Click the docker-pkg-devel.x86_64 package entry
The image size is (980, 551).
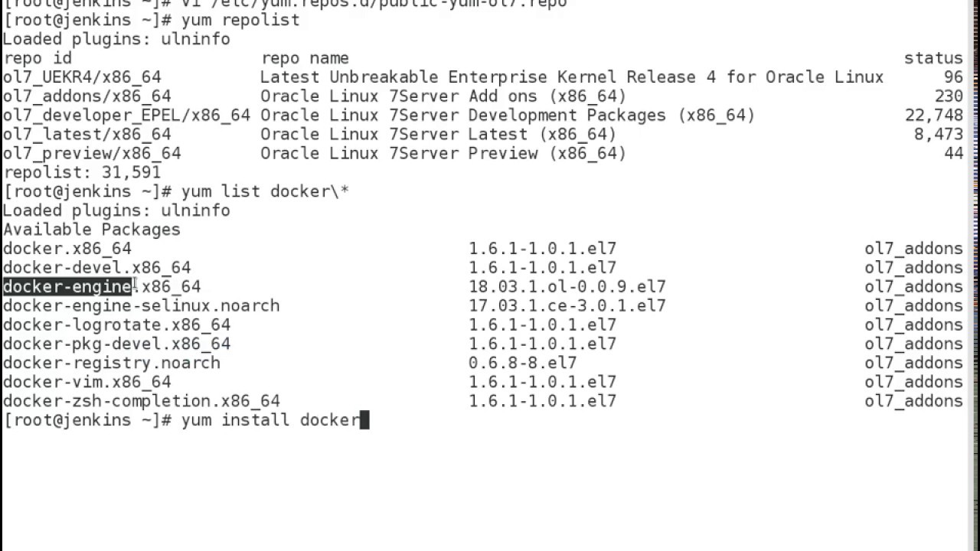pos(117,344)
